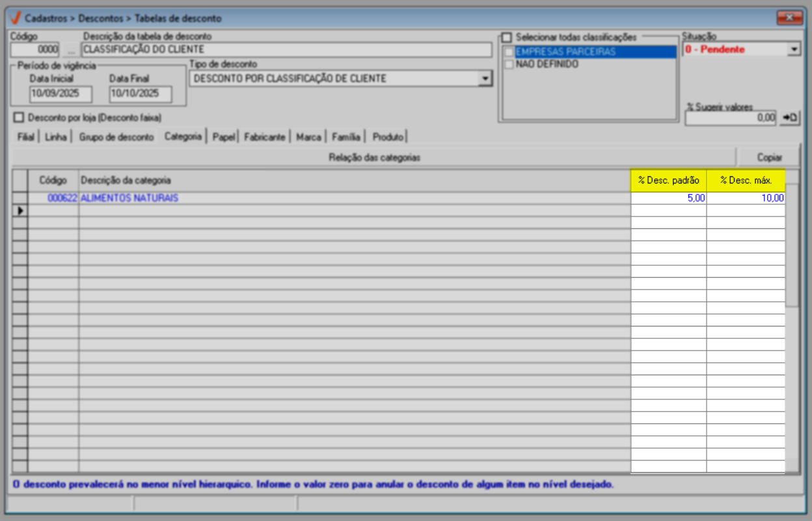
Task: Click the Código input field
Action: [35, 50]
